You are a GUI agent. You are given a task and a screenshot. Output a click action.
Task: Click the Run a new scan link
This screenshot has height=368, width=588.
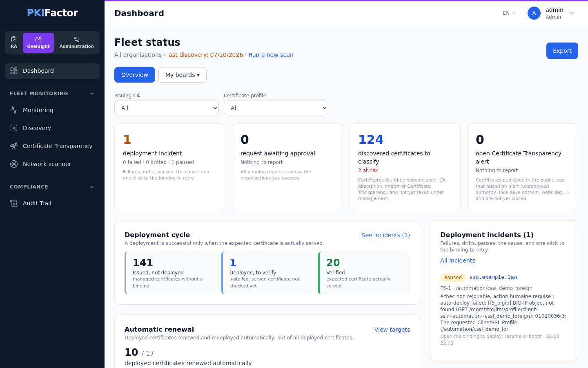tap(271, 55)
